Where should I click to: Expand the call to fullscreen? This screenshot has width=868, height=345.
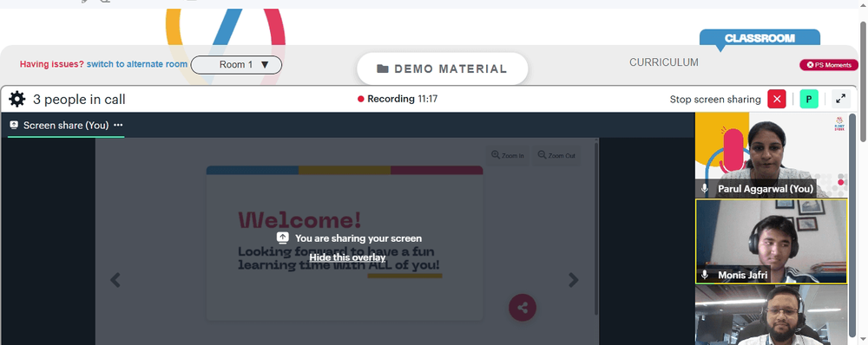840,99
